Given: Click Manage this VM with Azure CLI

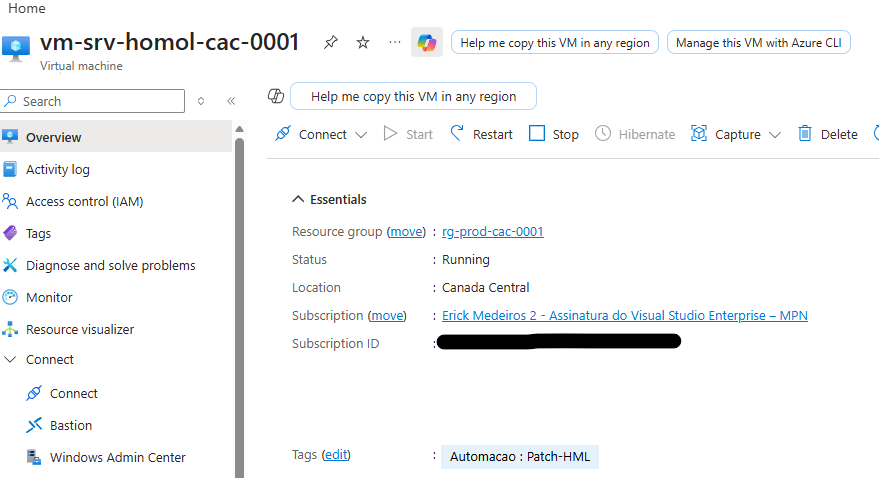Looking at the screenshot, I should pos(758,43).
